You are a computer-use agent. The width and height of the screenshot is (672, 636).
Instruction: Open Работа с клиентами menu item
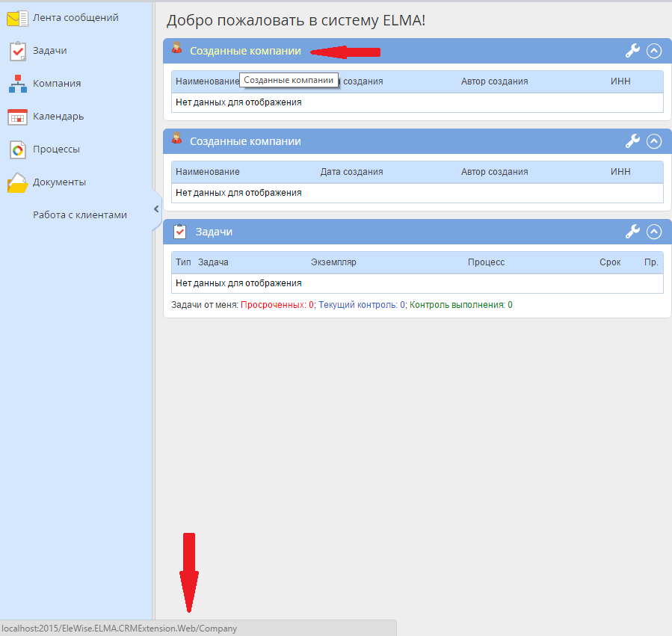pyautogui.click(x=79, y=215)
